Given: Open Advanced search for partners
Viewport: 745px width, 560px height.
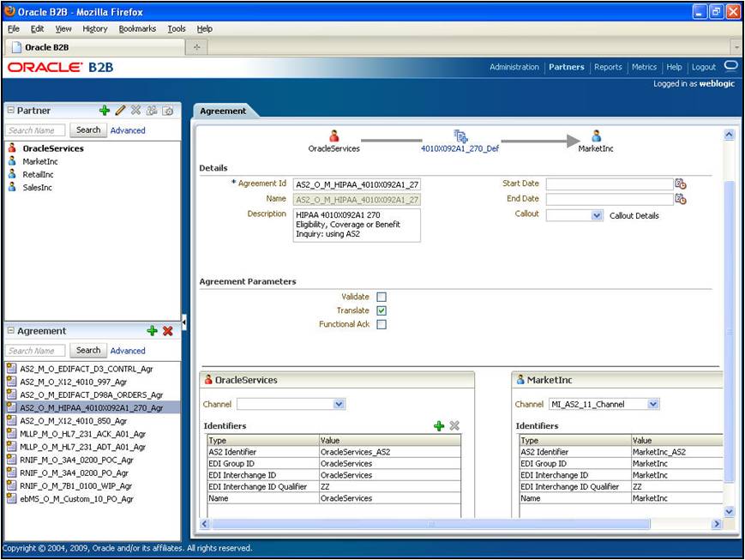Looking at the screenshot, I should (x=128, y=130).
